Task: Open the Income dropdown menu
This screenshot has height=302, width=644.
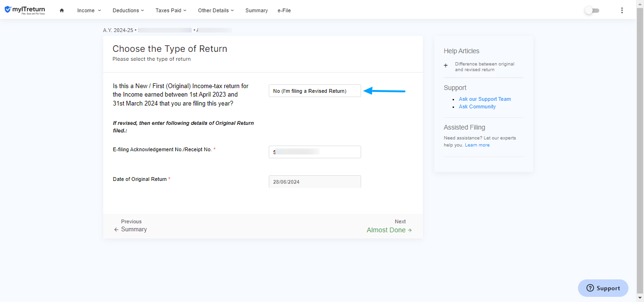Action: (x=89, y=10)
